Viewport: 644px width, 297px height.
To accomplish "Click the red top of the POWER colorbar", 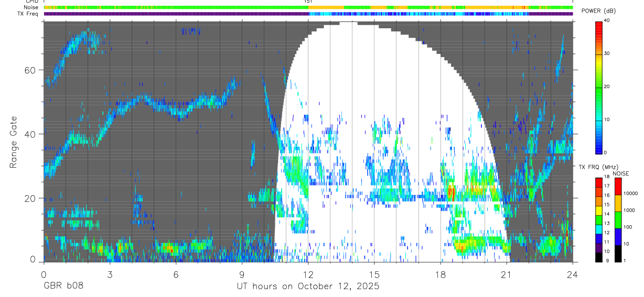I will coord(599,26).
